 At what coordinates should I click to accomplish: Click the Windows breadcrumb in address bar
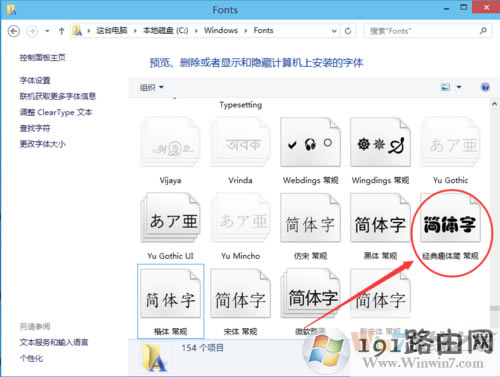click(221, 31)
